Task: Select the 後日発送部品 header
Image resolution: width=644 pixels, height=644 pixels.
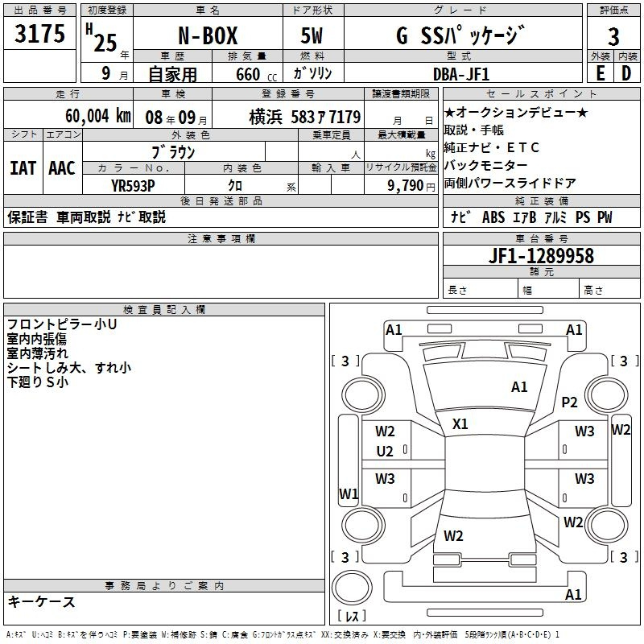Action: 221,200
